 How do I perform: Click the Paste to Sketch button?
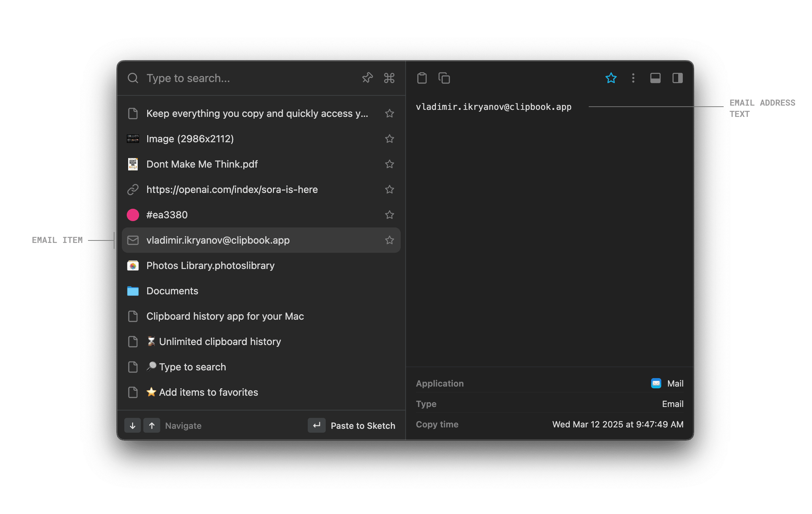point(363,425)
